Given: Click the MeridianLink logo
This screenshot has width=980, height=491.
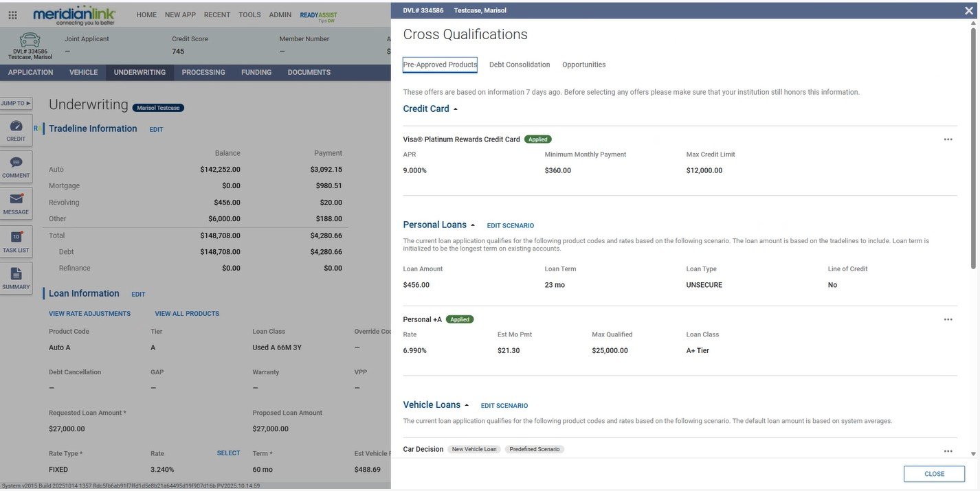Looking at the screenshot, I should point(74,14).
